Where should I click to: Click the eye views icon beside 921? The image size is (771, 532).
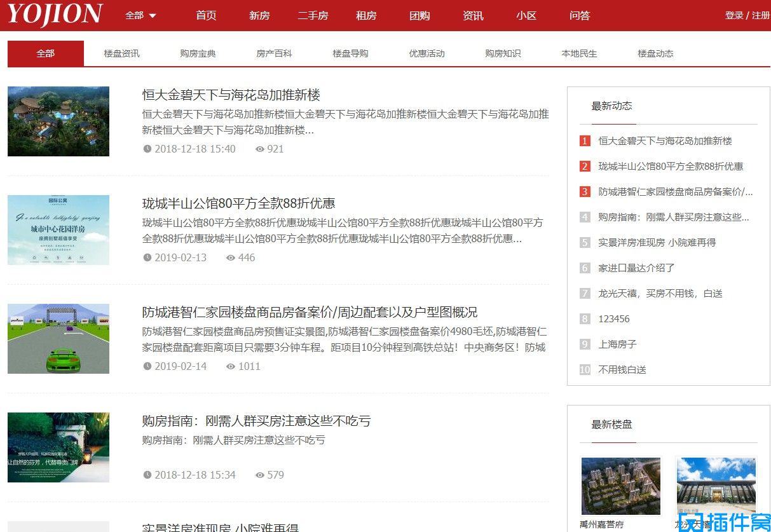point(259,149)
